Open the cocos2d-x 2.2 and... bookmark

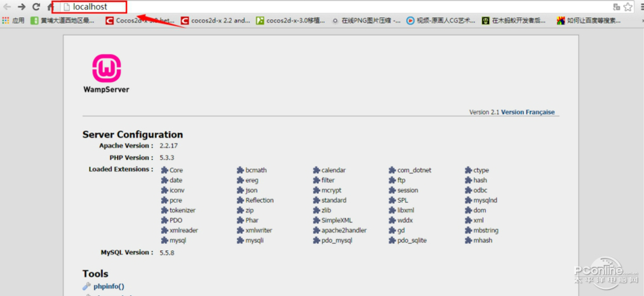215,20
